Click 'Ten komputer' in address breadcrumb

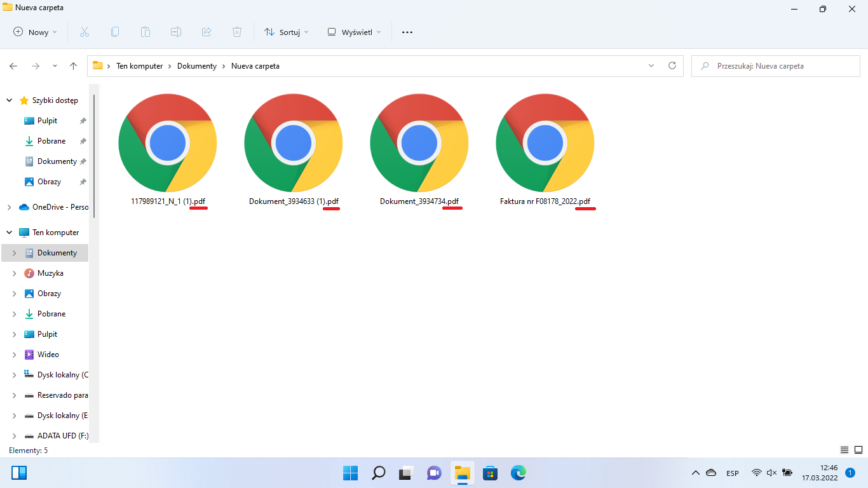pos(139,66)
